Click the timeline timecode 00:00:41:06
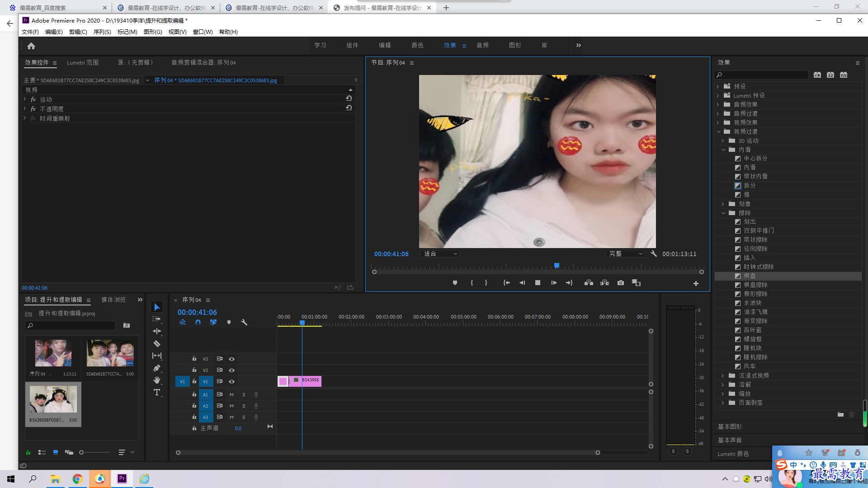868x488 pixels. (197, 312)
